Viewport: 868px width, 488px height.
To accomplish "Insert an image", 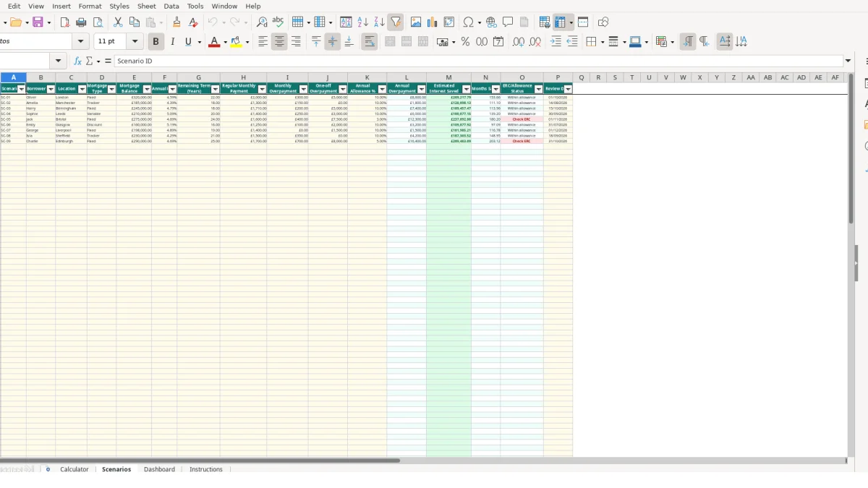I will click(416, 22).
